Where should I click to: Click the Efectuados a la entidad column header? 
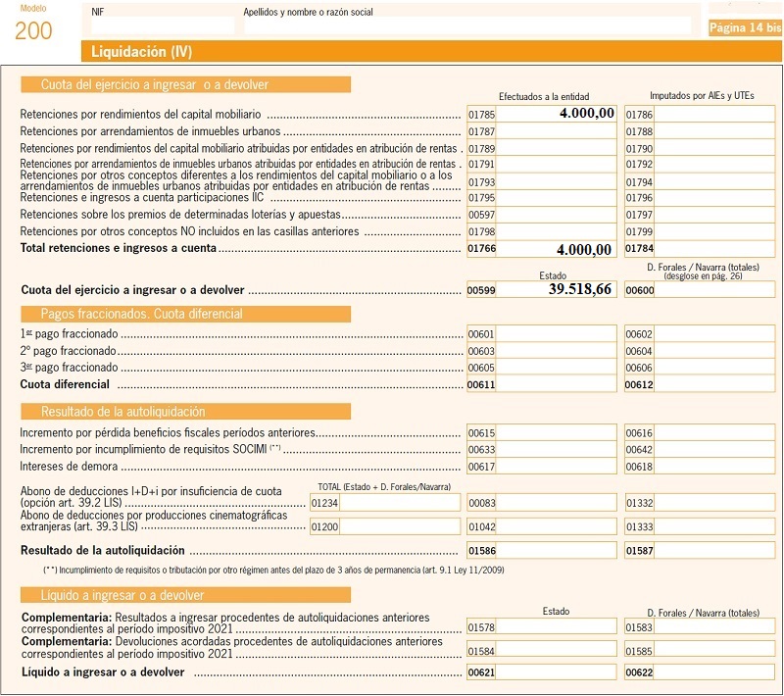coord(544,96)
